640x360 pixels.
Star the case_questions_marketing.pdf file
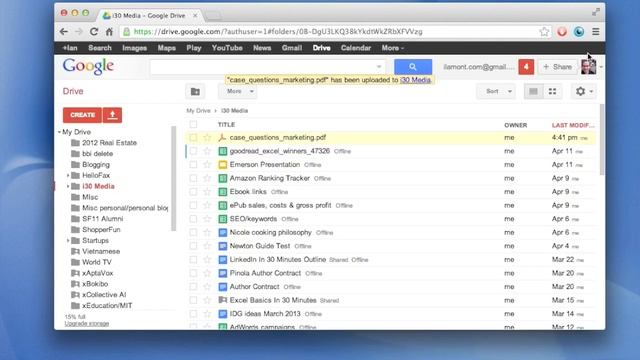click(x=207, y=138)
